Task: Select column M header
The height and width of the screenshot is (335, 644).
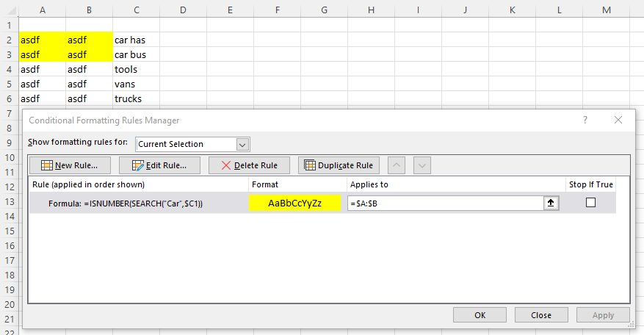Action: [607, 10]
